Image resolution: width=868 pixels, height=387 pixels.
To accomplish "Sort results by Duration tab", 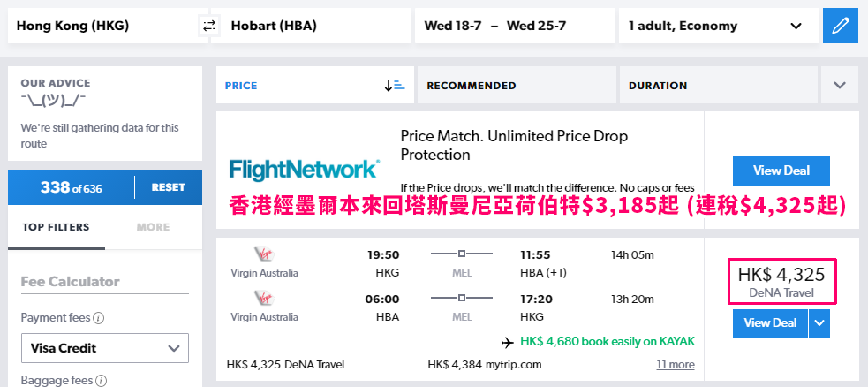I will pos(718,85).
